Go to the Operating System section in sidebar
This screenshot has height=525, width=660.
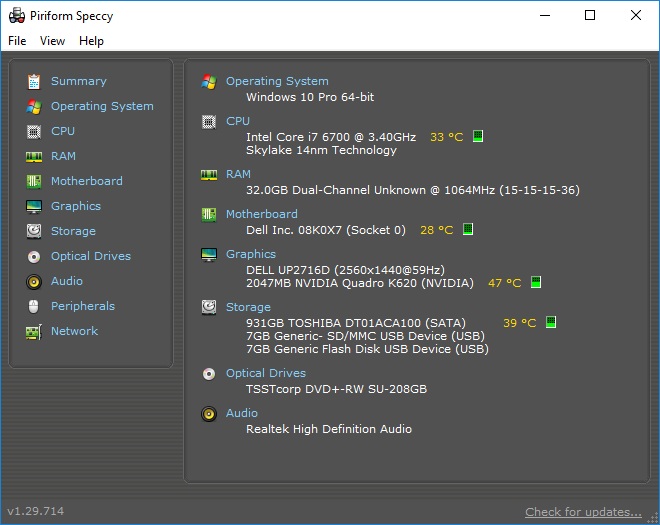point(102,106)
